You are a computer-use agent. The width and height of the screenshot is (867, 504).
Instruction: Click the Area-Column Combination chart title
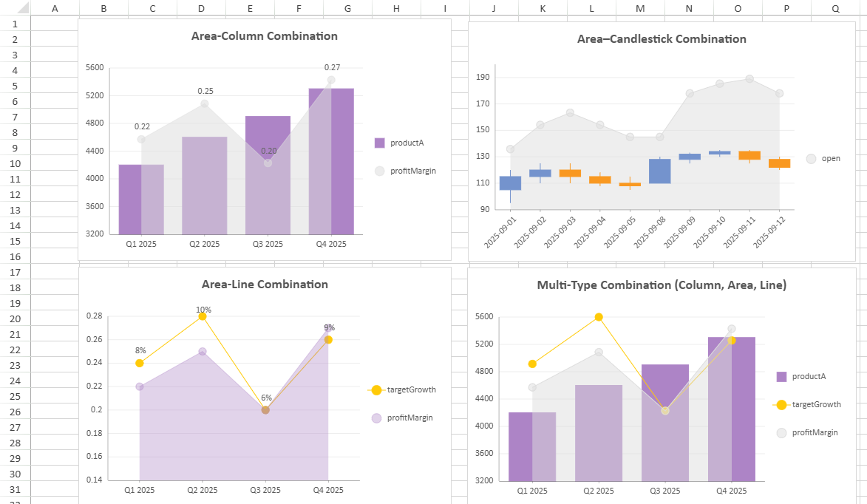coord(264,36)
